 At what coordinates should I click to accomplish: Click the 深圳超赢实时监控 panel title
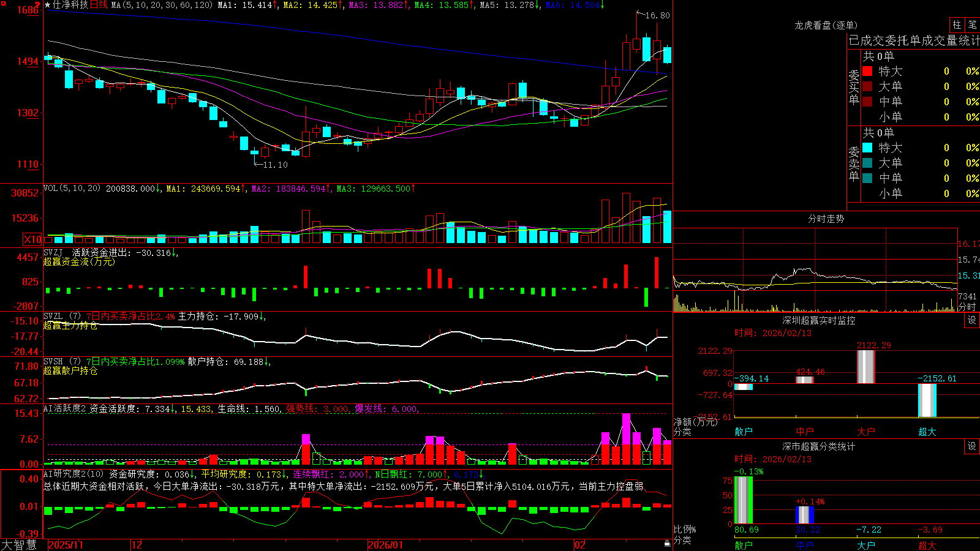point(819,320)
